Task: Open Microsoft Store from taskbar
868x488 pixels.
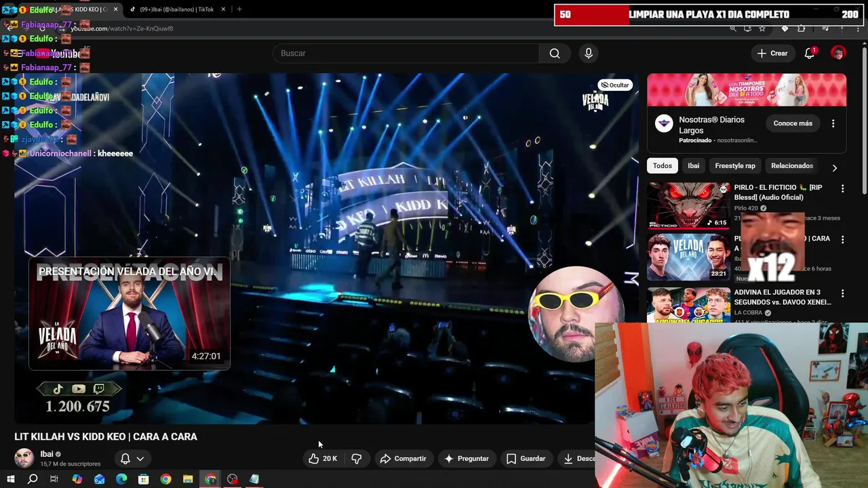Action: (x=143, y=480)
